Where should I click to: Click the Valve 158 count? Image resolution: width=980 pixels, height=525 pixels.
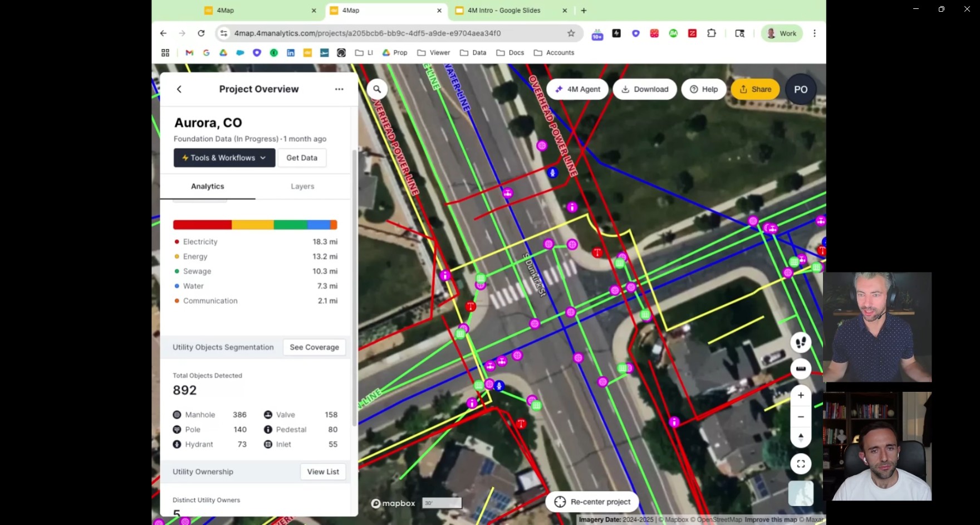tap(331, 415)
